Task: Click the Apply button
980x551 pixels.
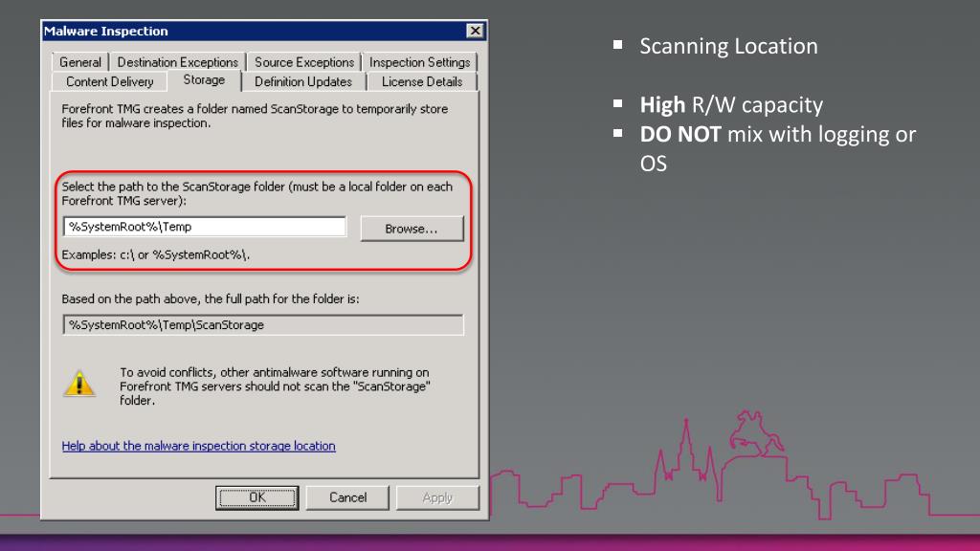Action: [437, 497]
